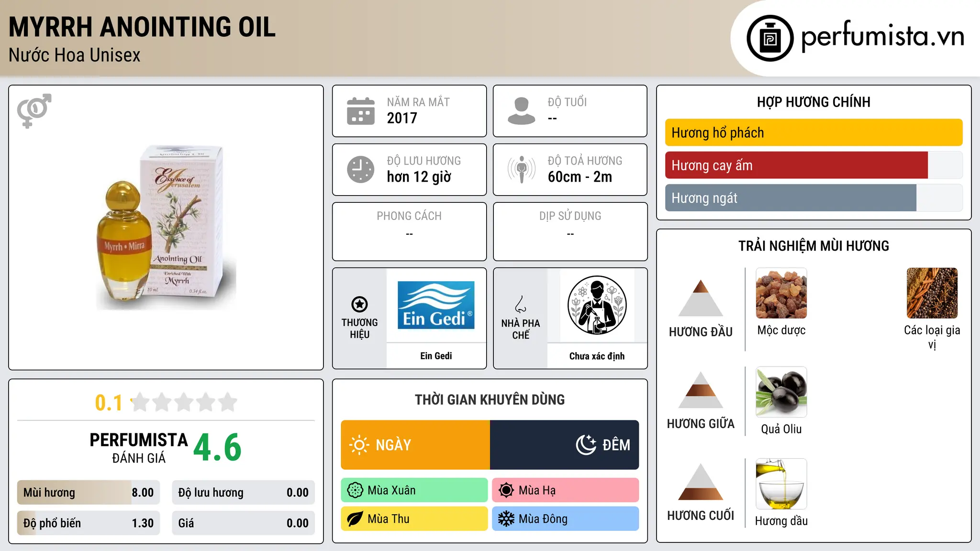Click the THỜI GIAN KHUYÊN DÙNG heading
Screen dimensions: 980x551
click(490, 400)
